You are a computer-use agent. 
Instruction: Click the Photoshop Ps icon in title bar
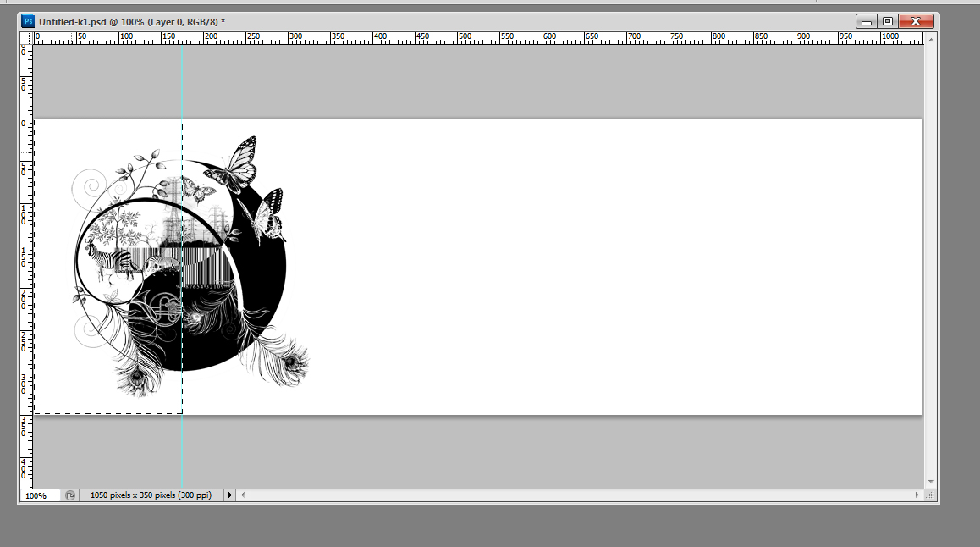click(28, 20)
